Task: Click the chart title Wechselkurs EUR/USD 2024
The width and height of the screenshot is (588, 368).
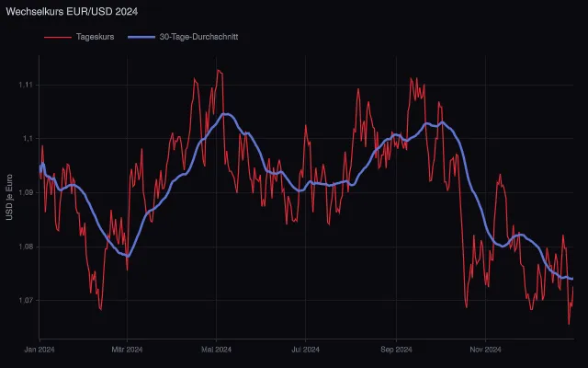Action: [x=72, y=12]
